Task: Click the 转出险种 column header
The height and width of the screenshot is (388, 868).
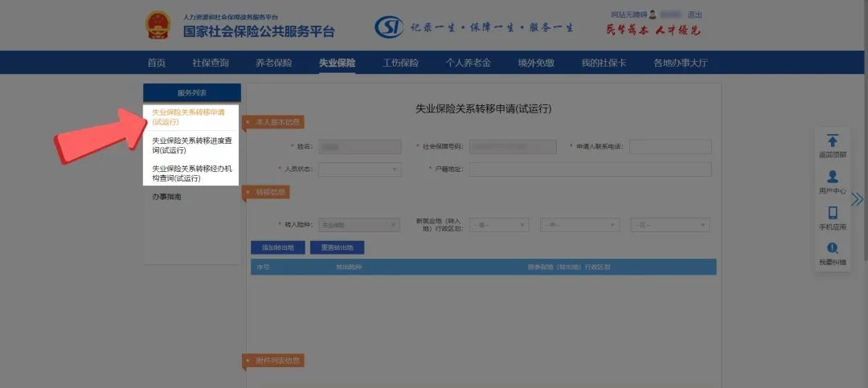Action: click(349, 267)
